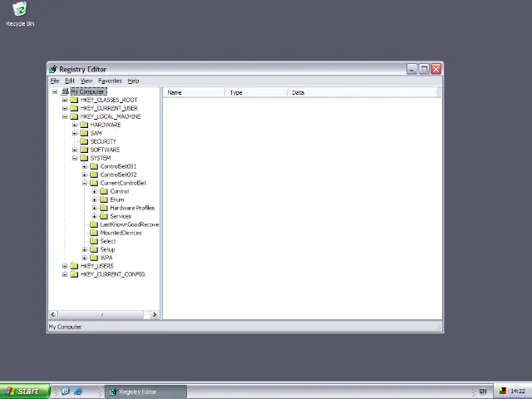
Task: Click the Setup key folder icon
Action: pyautogui.click(x=94, y=249)
